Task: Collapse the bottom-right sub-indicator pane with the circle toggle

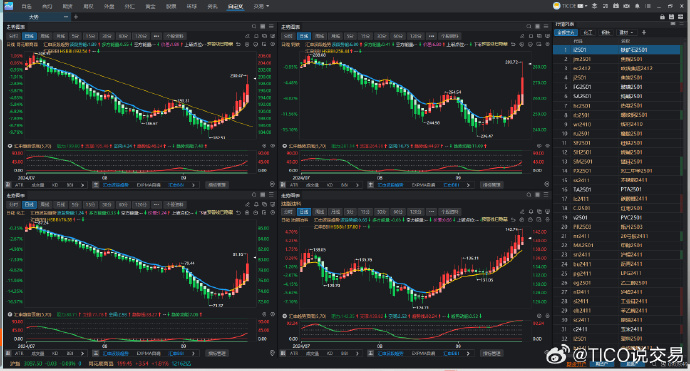Action: [284, 316]
